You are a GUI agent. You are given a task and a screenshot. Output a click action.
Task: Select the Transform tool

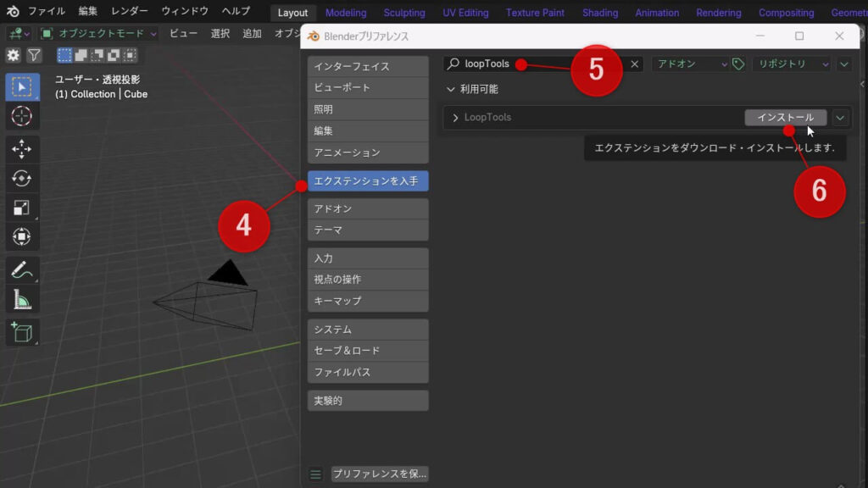pyautogui.click(x=21, y=236)
